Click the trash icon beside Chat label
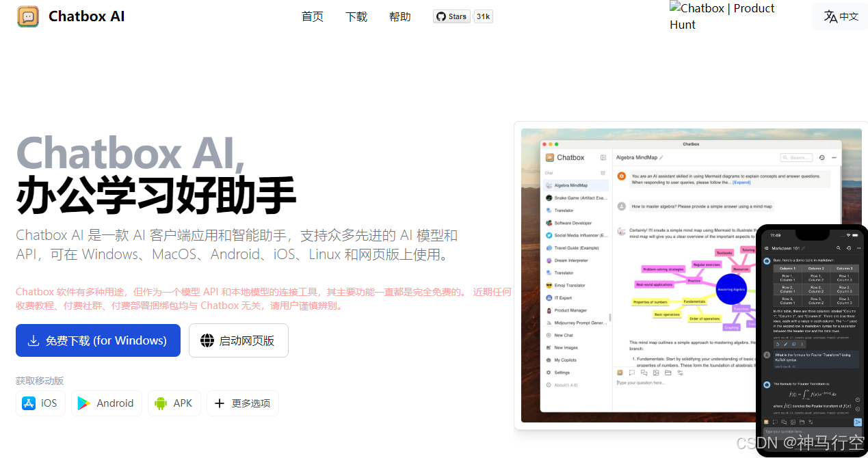Screen dimensions: 868x458 [603, 173]
